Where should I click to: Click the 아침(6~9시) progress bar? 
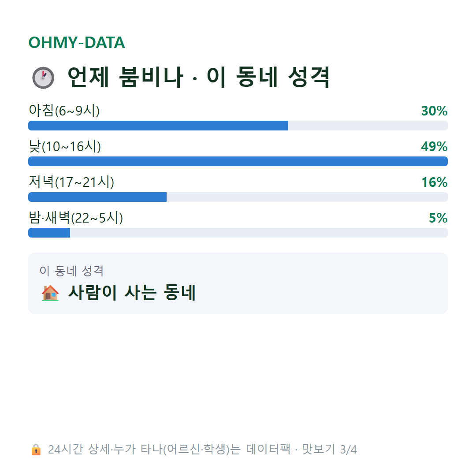point(238,126)
